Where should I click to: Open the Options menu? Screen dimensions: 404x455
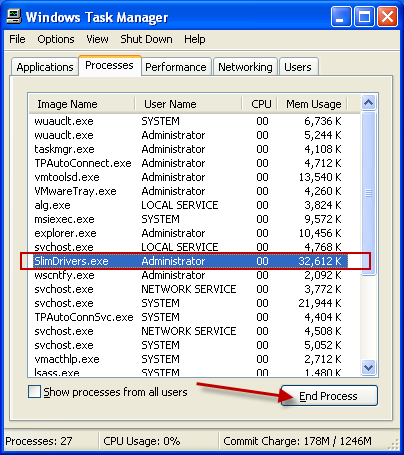[x=56, y=39]
